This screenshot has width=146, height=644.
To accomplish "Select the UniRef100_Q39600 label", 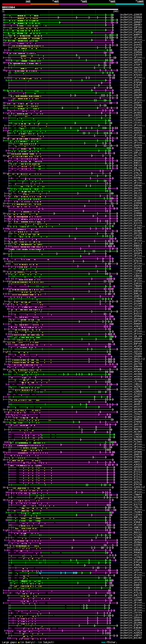I will (131, 98).
